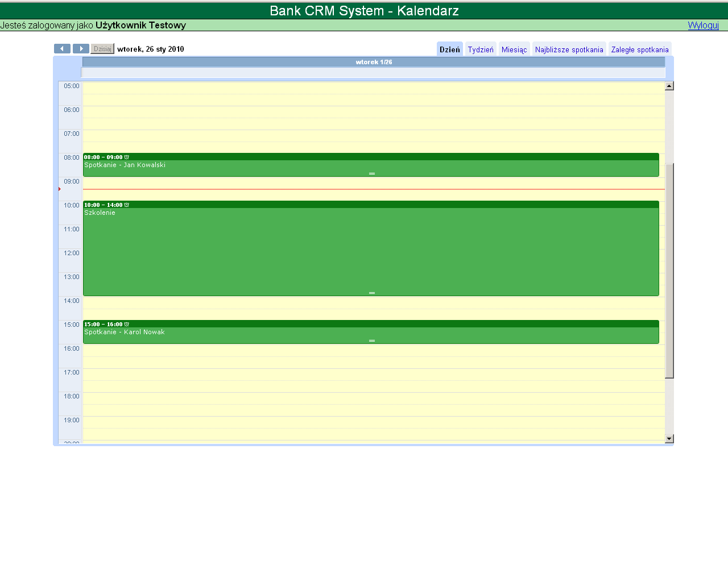The image size is (728, 582).
Task: Click the Bank CRM System - Kalendarz title
Action: (x=364, y=11)
